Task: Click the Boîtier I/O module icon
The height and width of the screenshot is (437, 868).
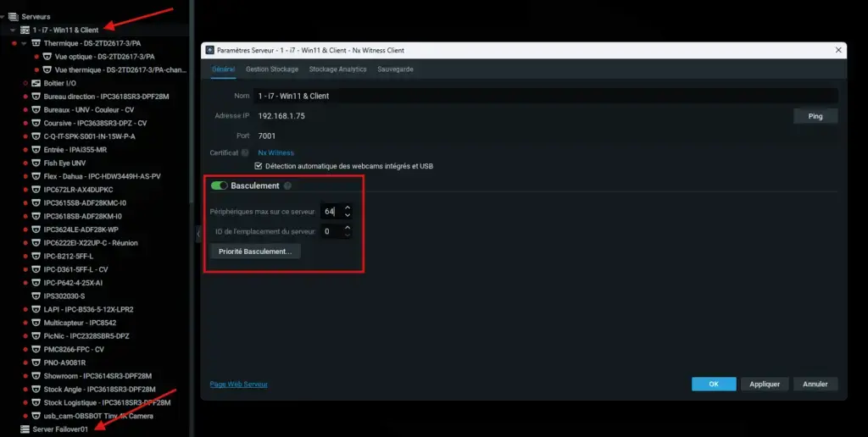Action: pos(36,83)
